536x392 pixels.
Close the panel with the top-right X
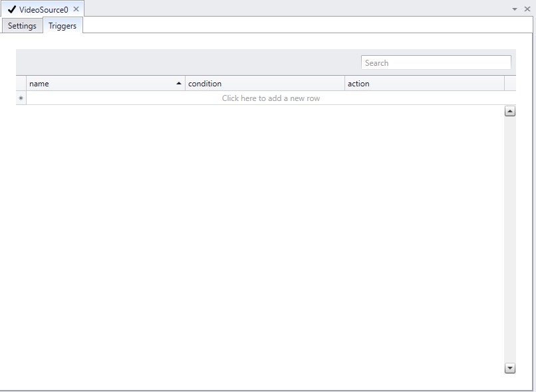(527, 9)
